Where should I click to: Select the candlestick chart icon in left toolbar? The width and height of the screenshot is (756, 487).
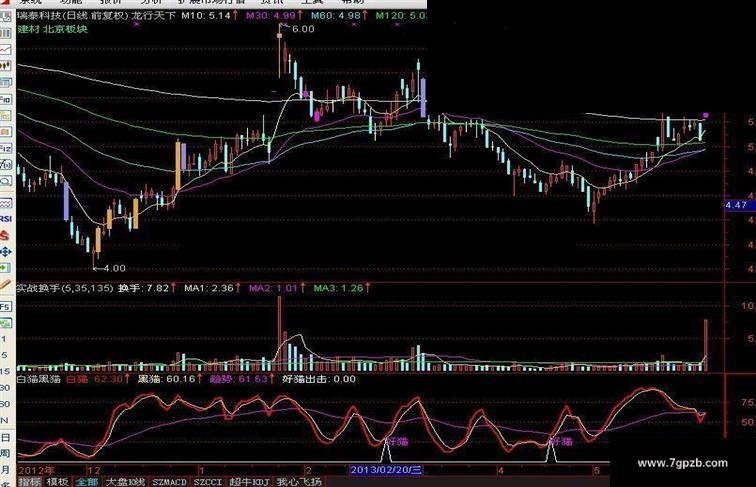6,66
